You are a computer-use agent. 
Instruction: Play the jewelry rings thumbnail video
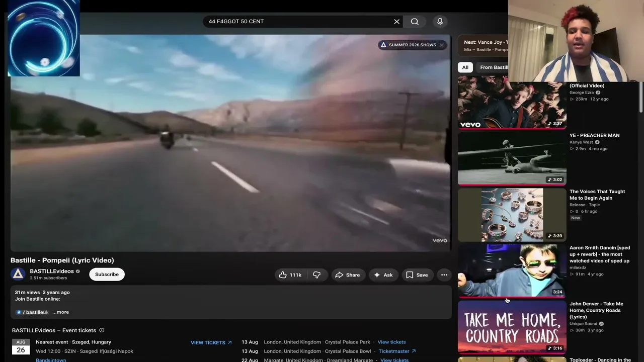[x=512, y=215]
